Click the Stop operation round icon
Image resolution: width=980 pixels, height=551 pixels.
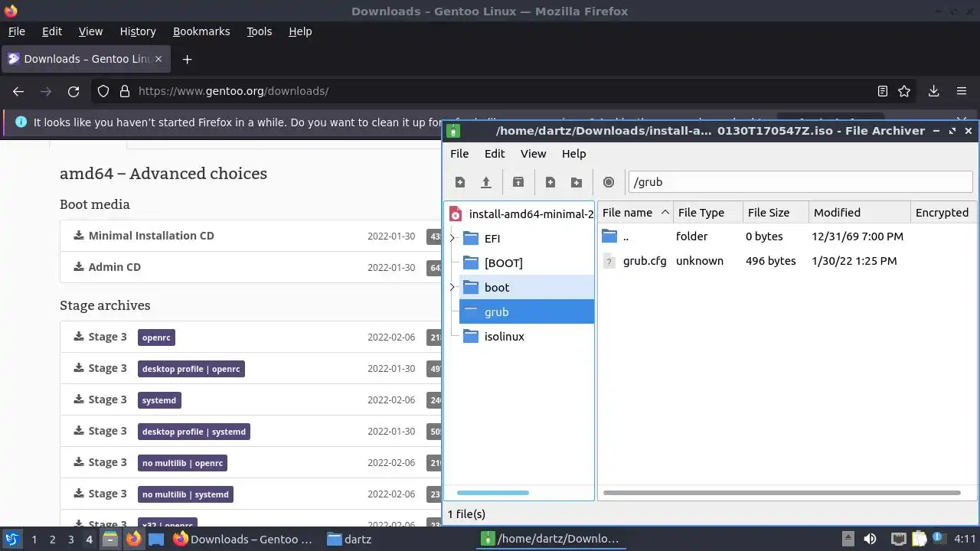click(609, 182)
